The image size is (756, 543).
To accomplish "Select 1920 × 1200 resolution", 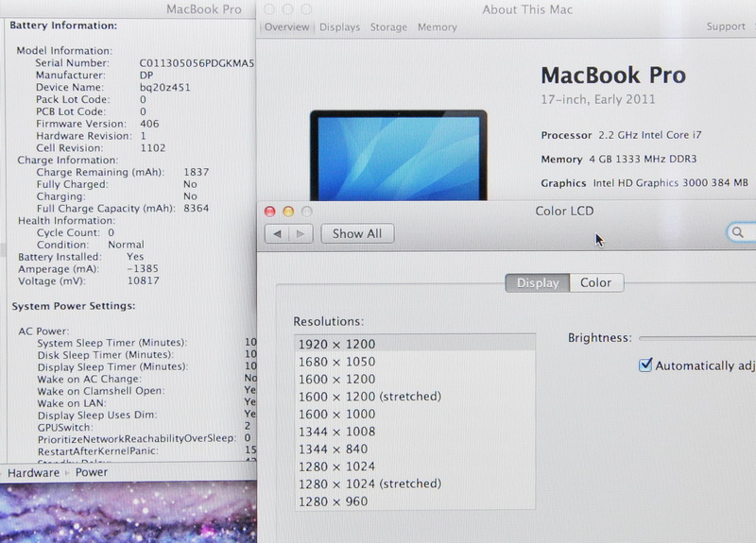I will [x=415, y=344].
